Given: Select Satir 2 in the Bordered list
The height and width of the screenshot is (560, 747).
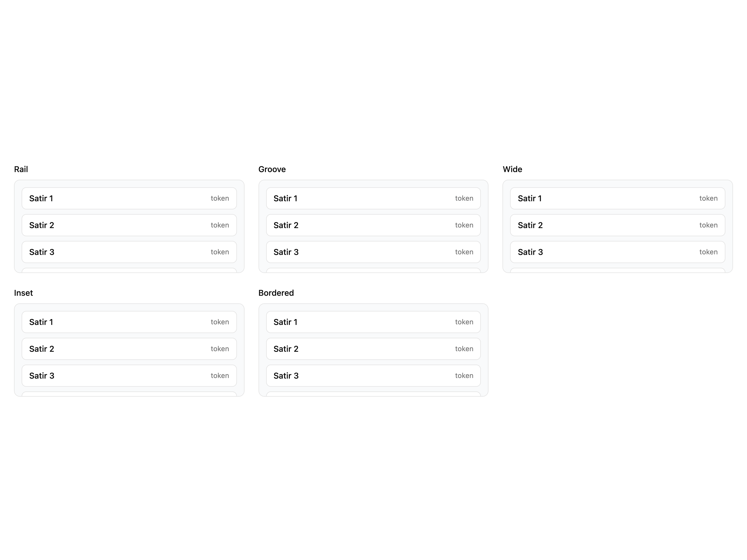Looking at the screenshot, I should pos(373,349).
